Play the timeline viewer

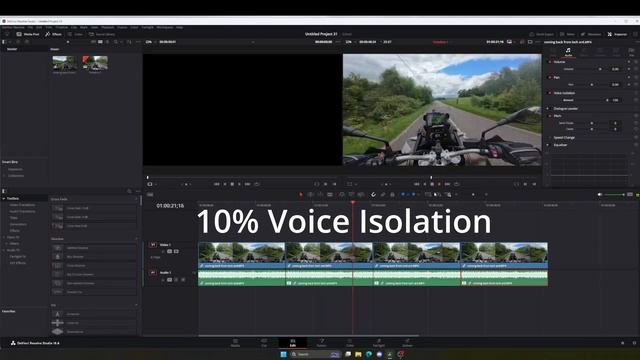[439, 184]
